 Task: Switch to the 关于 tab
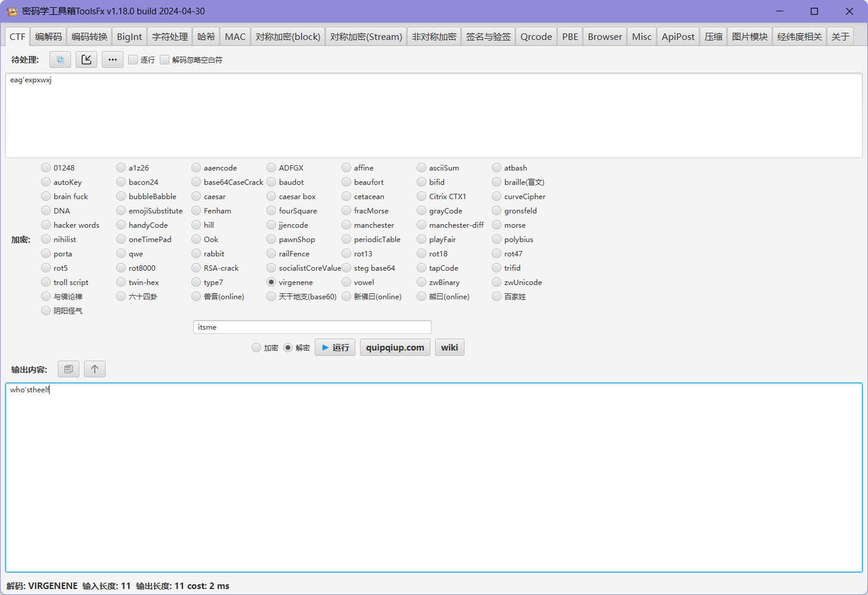pyautogui.click(x=841, y=36)
